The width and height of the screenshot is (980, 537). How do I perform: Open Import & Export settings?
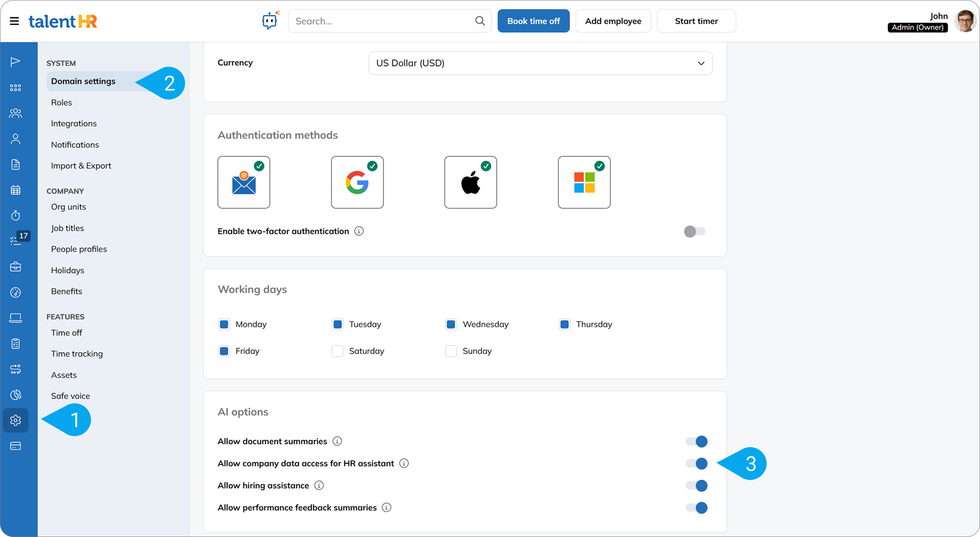click(x=81, y=166)
